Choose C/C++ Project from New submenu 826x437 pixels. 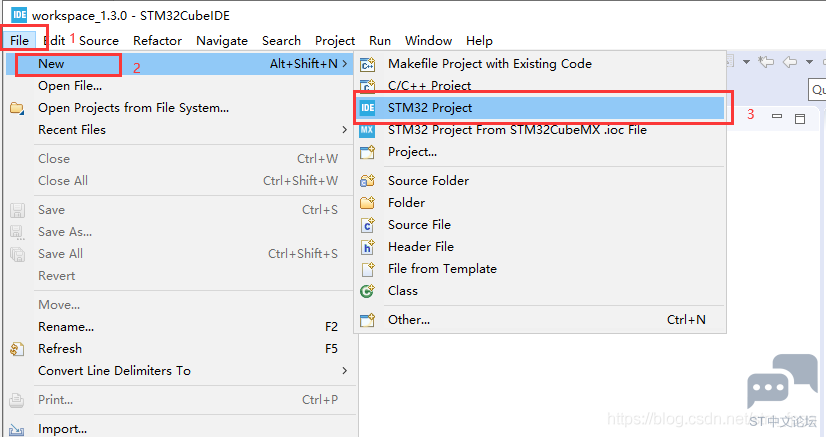coord(429,86)
